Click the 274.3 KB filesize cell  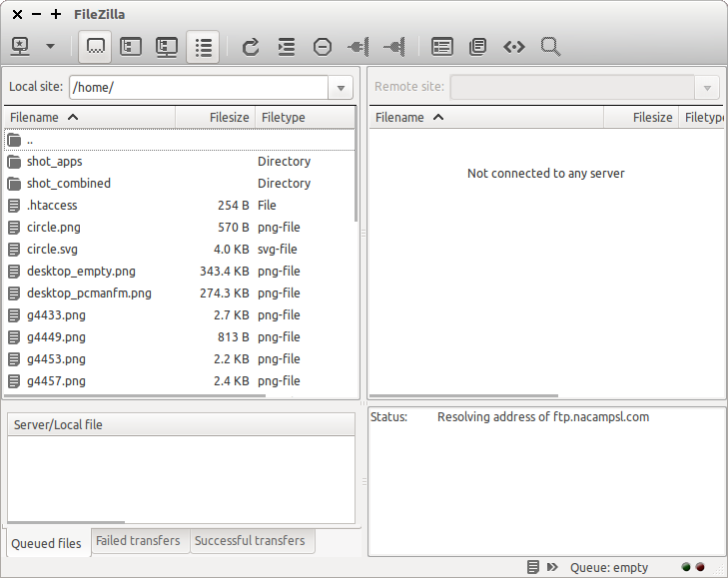point(225,293)
